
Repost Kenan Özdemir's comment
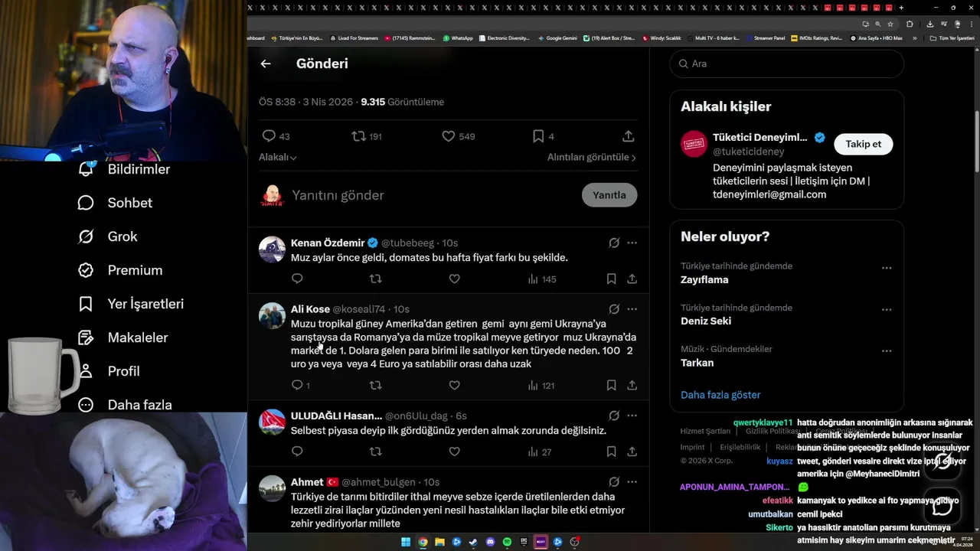coord(375,279)
